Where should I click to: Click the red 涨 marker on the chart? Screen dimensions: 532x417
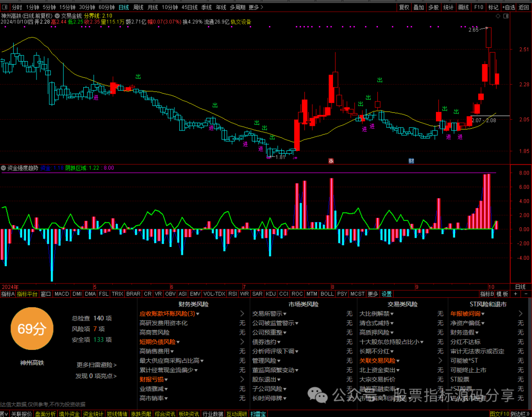click(331, 161)
